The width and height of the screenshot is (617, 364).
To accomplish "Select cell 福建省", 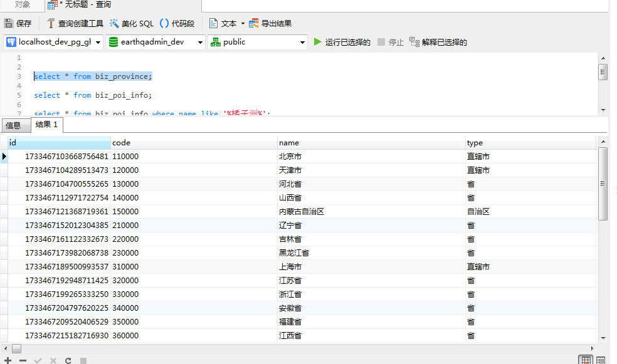I will [x=371, y=321].
